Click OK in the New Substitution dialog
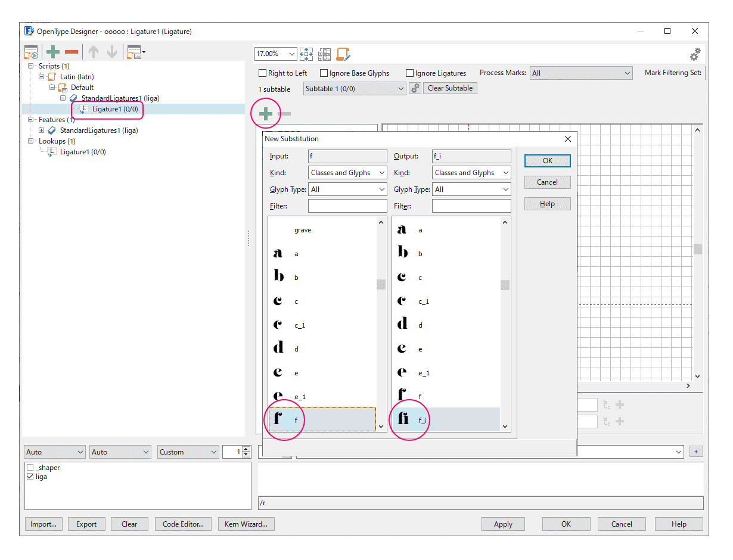The image size is (733, 560). (547, 161)
